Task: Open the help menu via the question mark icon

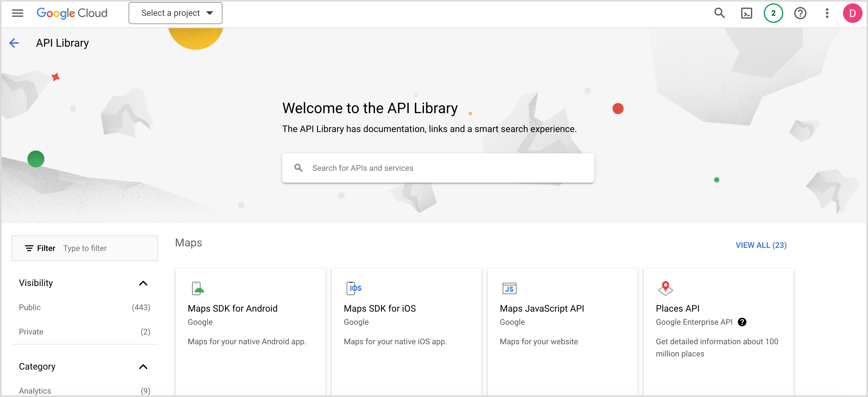Action: point(800,13)
